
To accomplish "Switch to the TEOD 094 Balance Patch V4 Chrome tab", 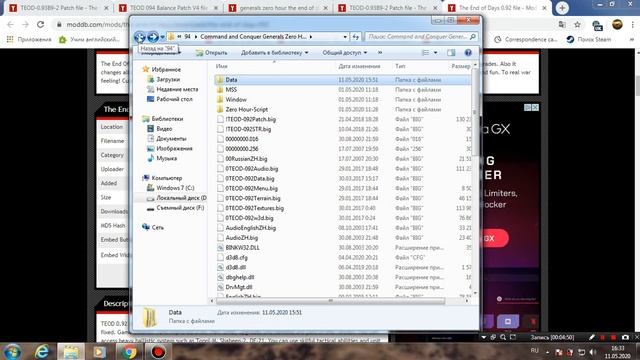I will (168, 8).
